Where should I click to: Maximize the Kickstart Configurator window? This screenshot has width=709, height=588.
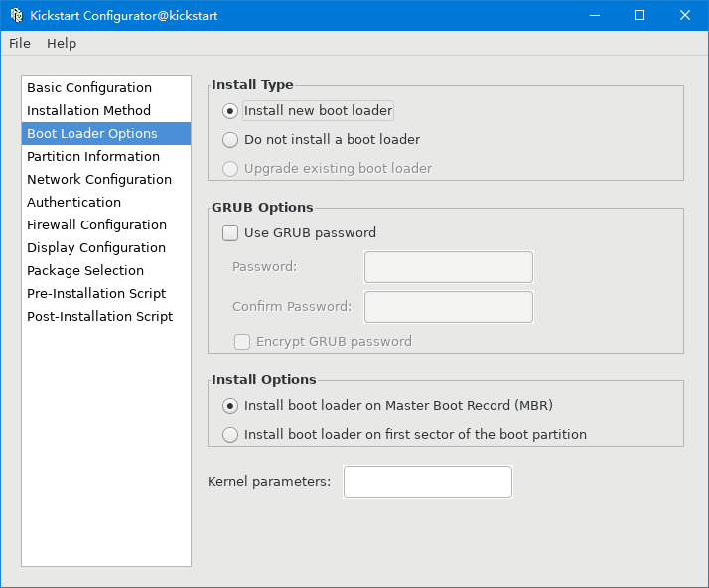tap(639, 15)
